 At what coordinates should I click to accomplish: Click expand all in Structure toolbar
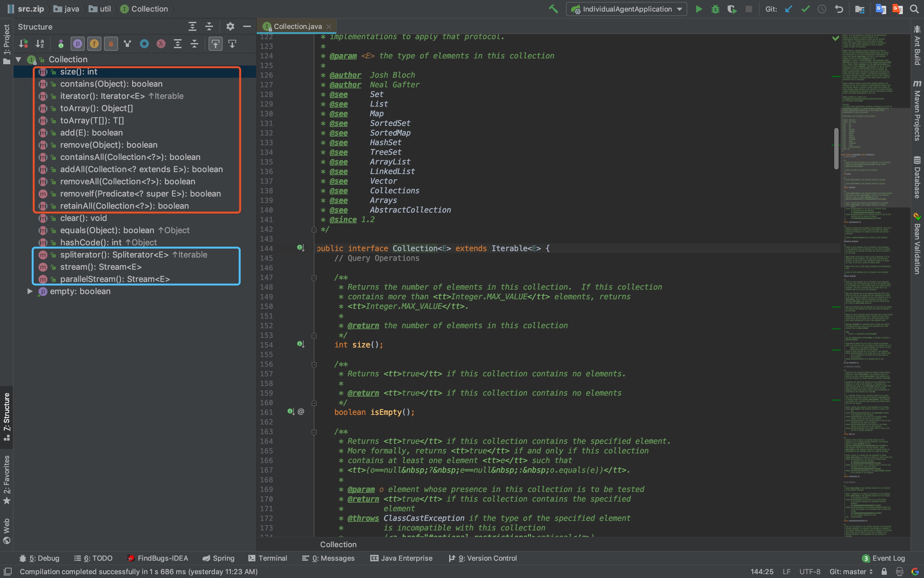177,44
